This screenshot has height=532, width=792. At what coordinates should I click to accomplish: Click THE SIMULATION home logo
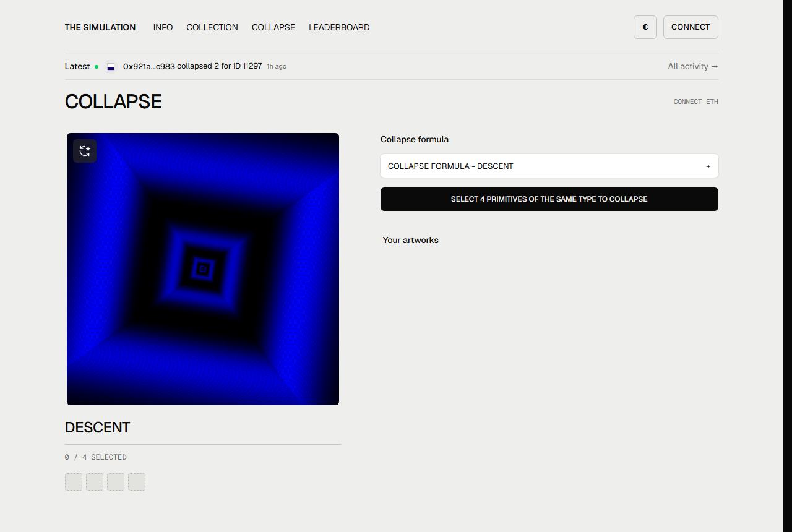click(x=100, y=27)
